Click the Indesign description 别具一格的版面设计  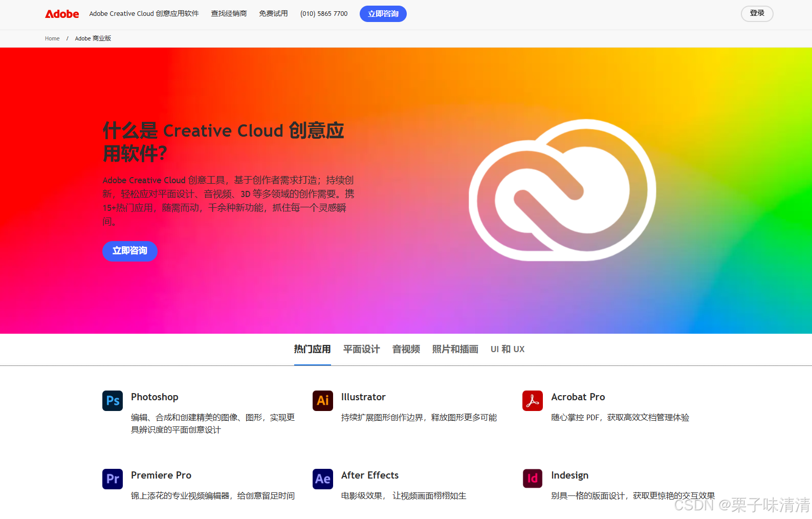click(x=633, y=496)
